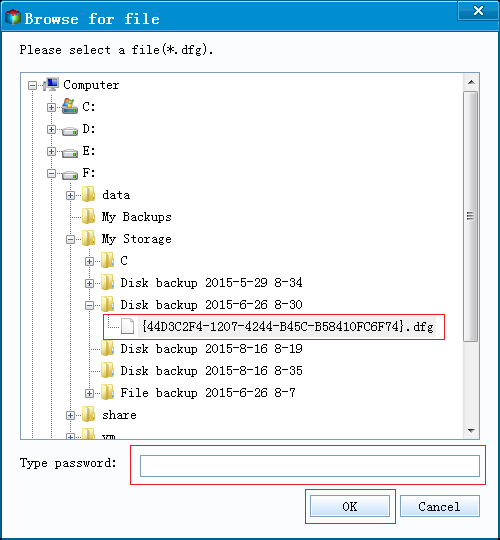Cancel the Browse for file dialog
500x540 pixels.
[x=440, y=506]
